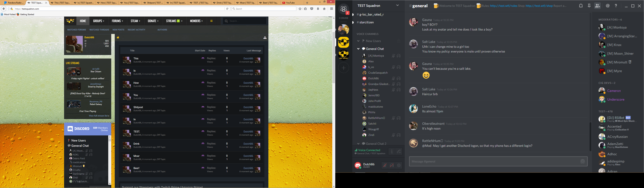Open Discord help question mark icon
Image resolution: width=644 pixels, height=188 pixels.
pos(616,6)
